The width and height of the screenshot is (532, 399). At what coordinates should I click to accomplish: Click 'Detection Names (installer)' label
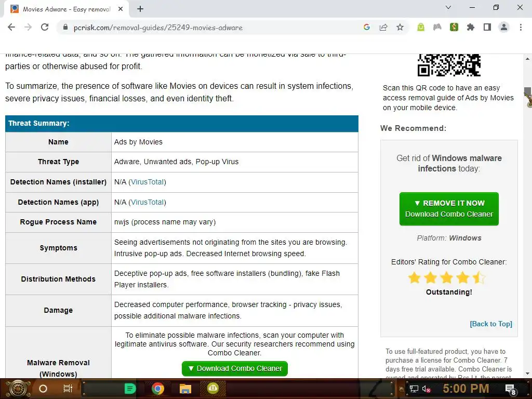[58, 182]
